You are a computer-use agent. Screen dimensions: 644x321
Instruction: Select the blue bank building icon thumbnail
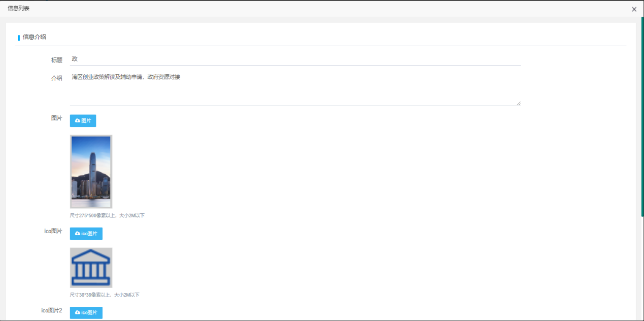91,268
